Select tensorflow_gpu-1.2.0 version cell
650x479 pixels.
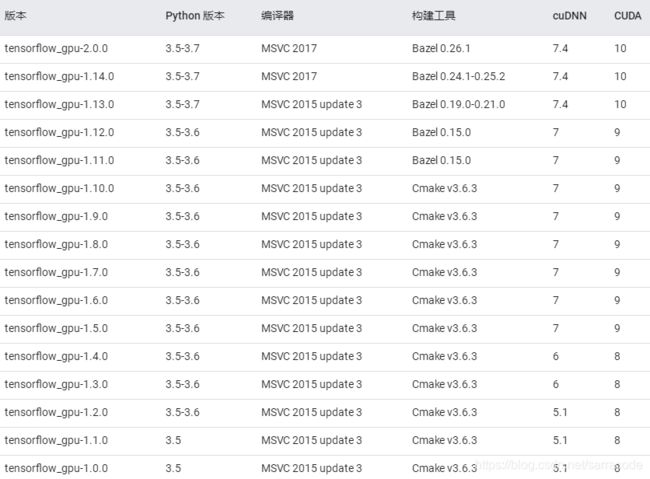point(56,412)
